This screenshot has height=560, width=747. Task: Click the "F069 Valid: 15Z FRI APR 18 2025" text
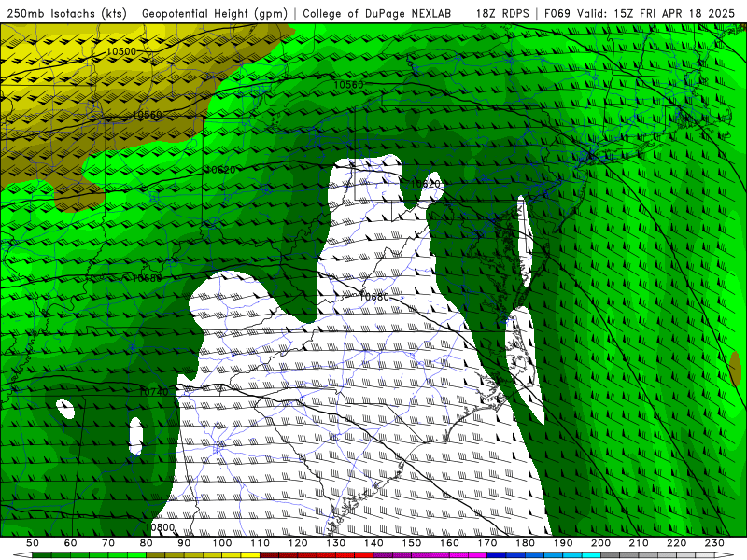tap(640, 13)
